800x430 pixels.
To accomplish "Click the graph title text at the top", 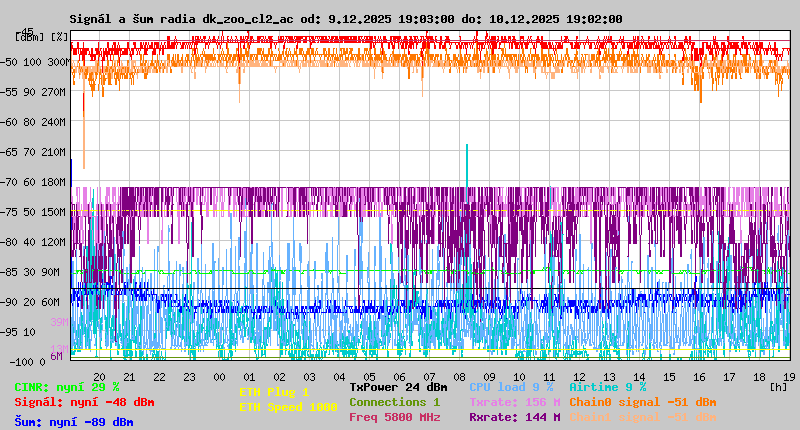I will (x=345, y=19).
